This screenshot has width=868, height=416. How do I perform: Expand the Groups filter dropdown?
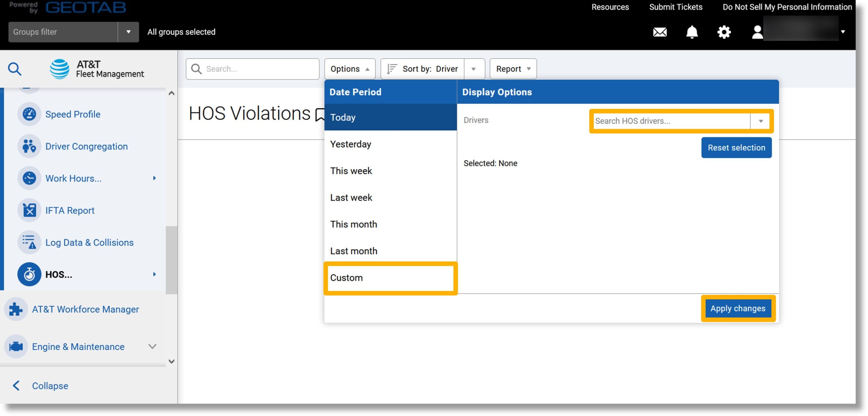click(x=129, y=32)
